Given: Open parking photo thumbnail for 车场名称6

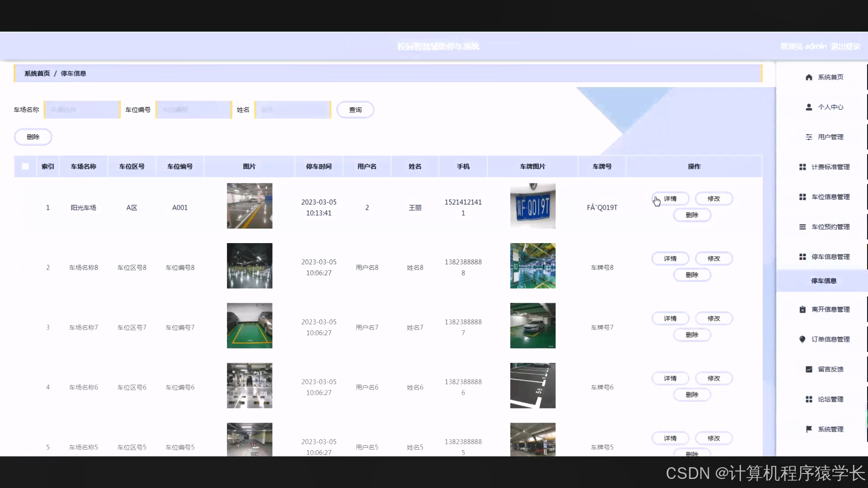Looking at the screenshot, I should pos(250,385).
